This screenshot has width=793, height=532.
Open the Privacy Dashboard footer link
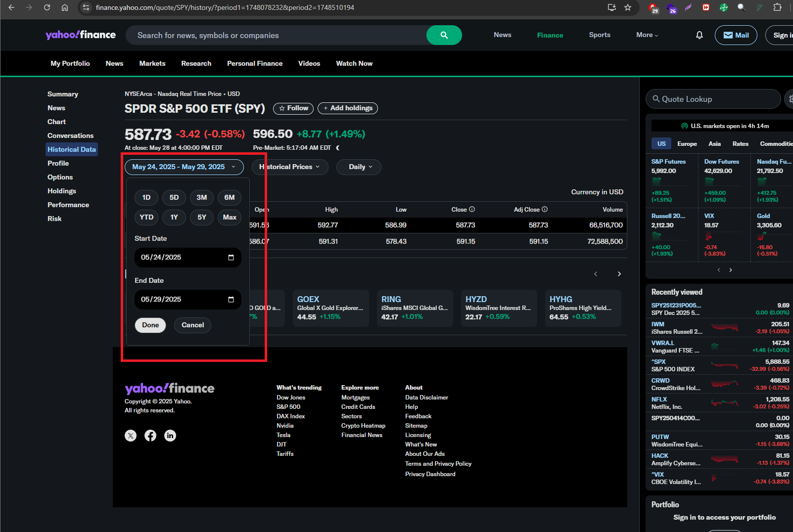pos(430,474)
